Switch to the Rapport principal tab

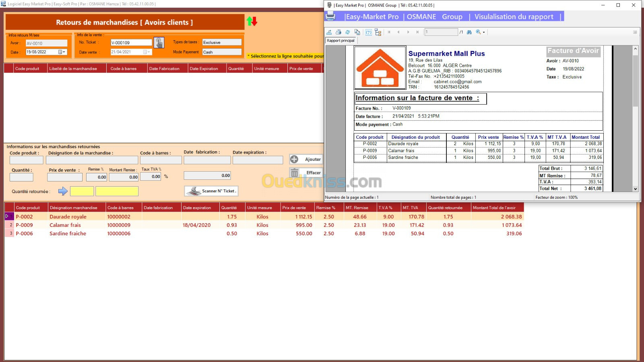click(341, 41)
